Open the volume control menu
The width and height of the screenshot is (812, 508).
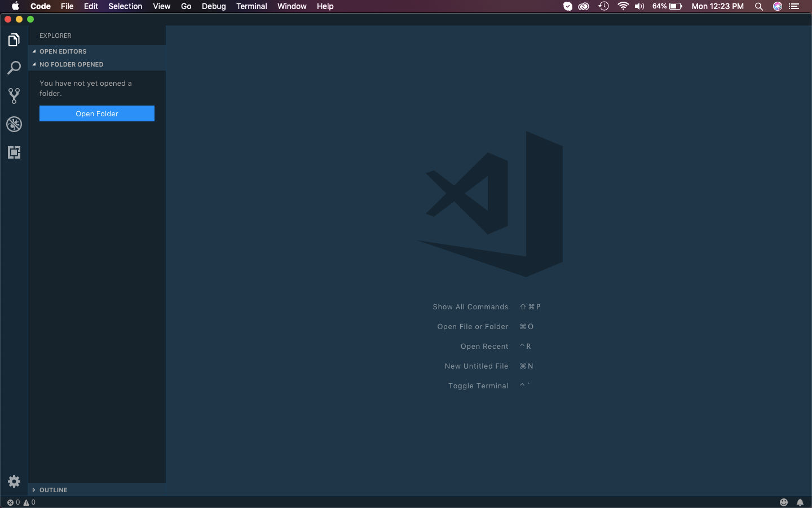[x=639, y=6]
